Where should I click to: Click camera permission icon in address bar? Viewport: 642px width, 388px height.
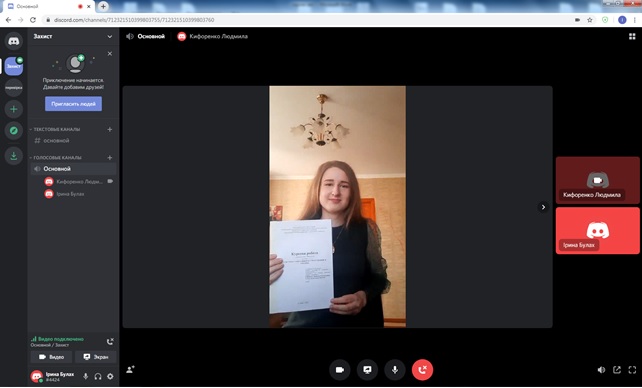[x=577, y=20]
